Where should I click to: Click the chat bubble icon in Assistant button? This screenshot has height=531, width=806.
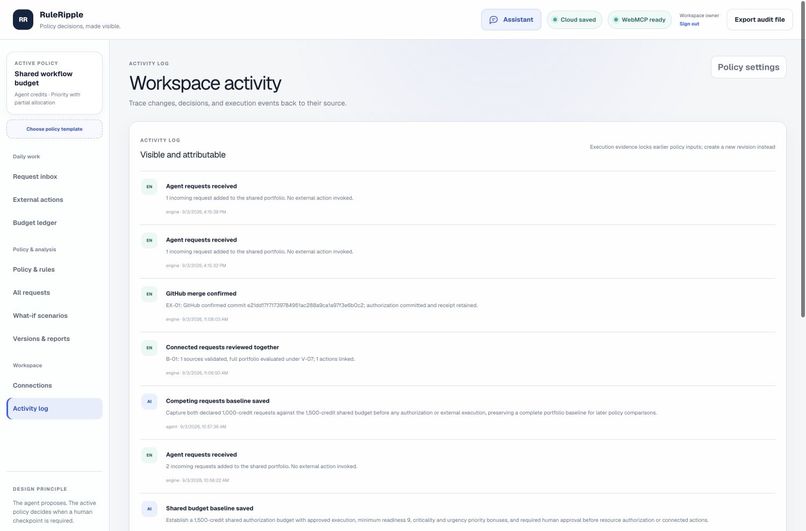(493, 20)
